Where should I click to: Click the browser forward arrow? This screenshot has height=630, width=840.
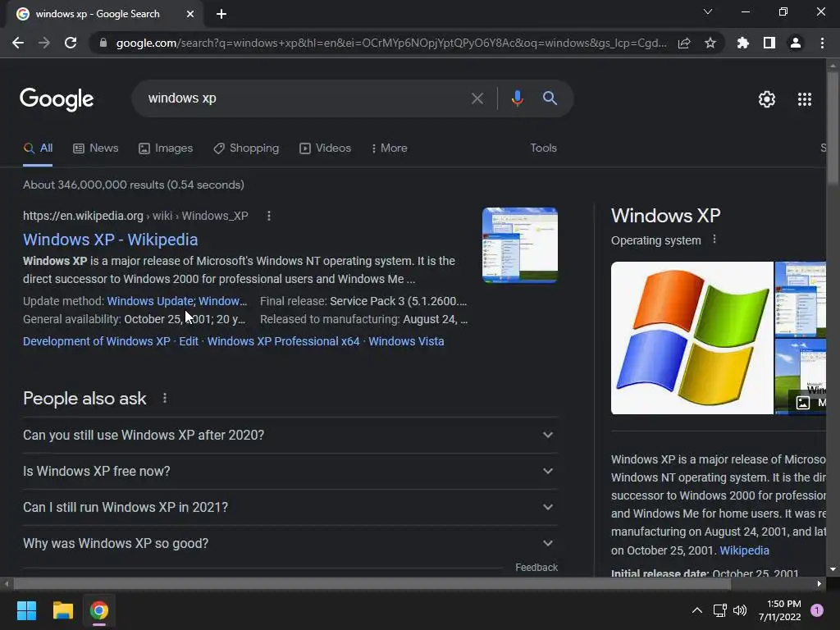click(44, 43)
